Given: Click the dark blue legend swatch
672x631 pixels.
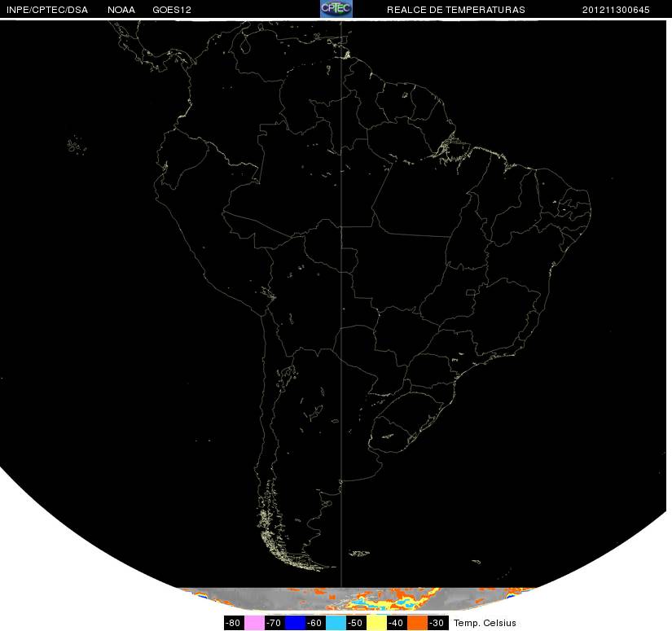Looking at the screenshot, I should [x=295, y=623].
